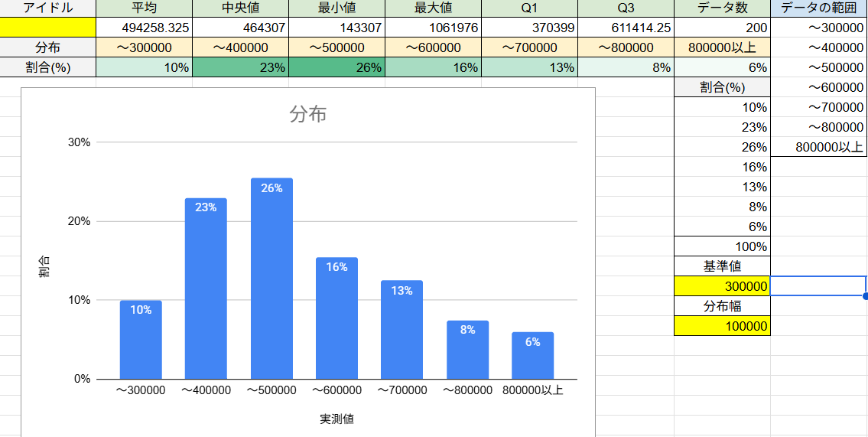Click the chart bar labeled 26%

click(x=271, y=279)
